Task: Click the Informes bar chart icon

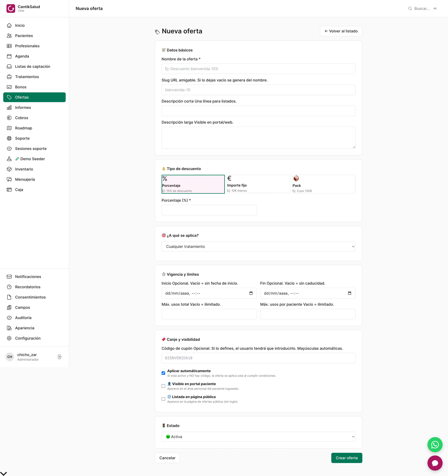Action: 9,108
